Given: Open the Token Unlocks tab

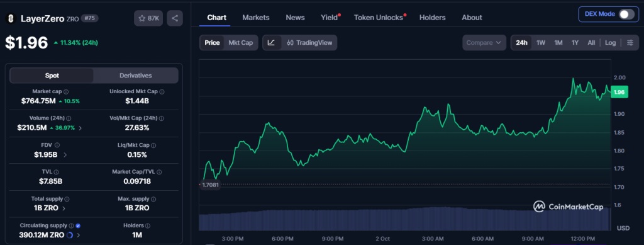Looking at the screenshot, I should 379,18.
